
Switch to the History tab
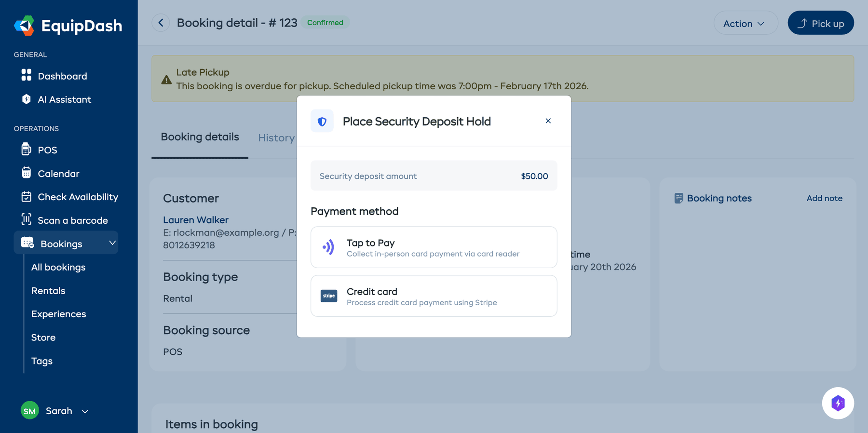276,138
